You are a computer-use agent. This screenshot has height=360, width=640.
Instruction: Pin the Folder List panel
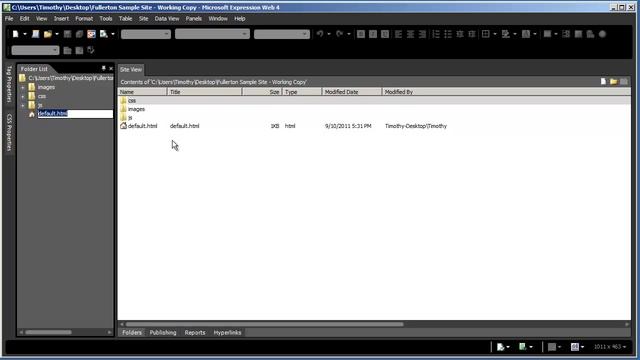click(104, 69)
